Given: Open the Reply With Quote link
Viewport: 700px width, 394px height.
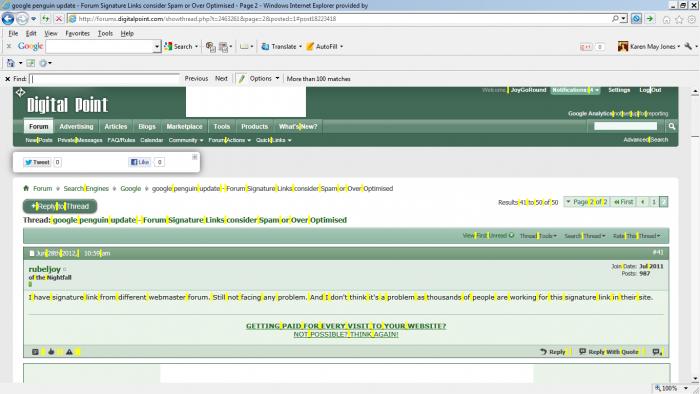Looking at the screenshot, I should 609,352.
